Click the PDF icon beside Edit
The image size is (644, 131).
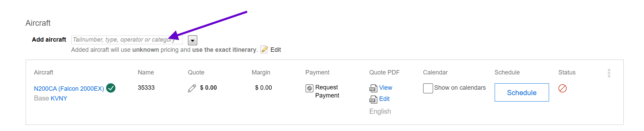coord(373,100)
